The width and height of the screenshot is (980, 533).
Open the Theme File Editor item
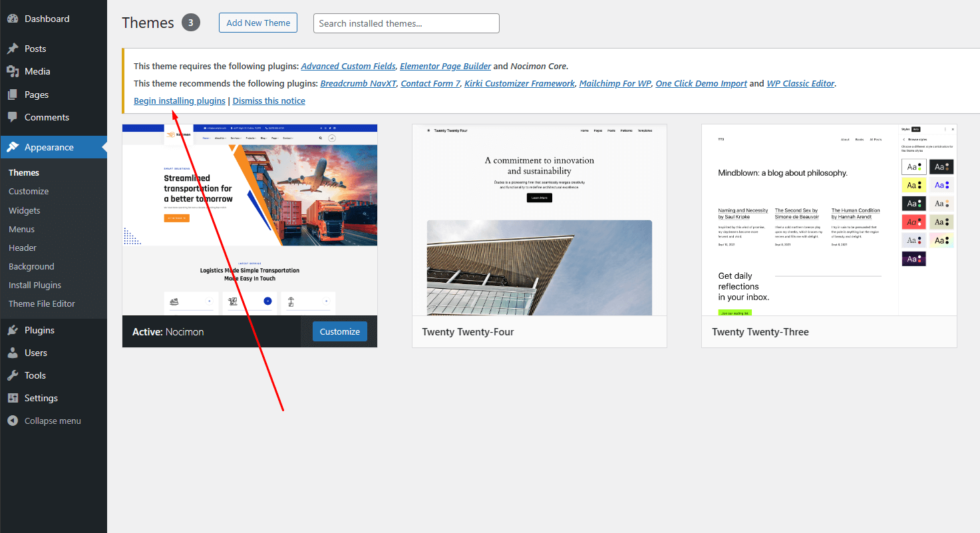tap(42, 303)
